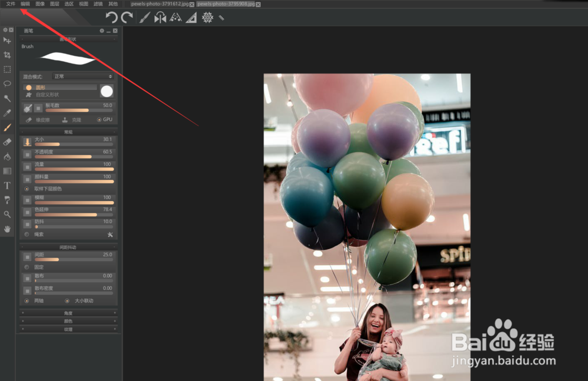Toggle the pressure icon next to 大小
The image size is (588, 381).
click(x=28, y=142)
